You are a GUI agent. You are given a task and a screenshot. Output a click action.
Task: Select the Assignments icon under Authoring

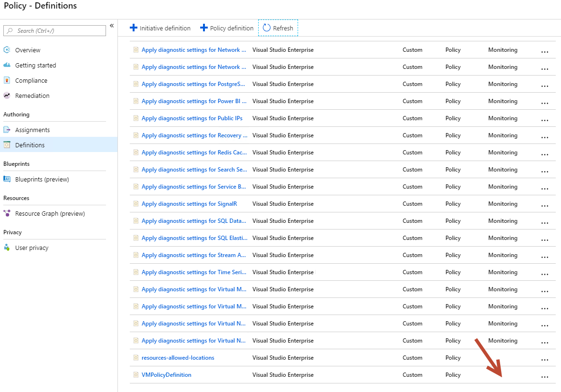tap(7, 129)
